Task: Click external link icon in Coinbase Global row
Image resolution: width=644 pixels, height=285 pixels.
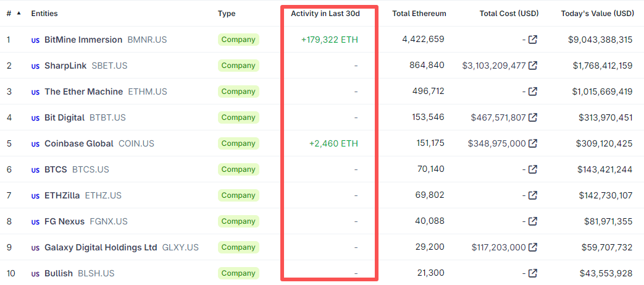Action: coord(533,143)
